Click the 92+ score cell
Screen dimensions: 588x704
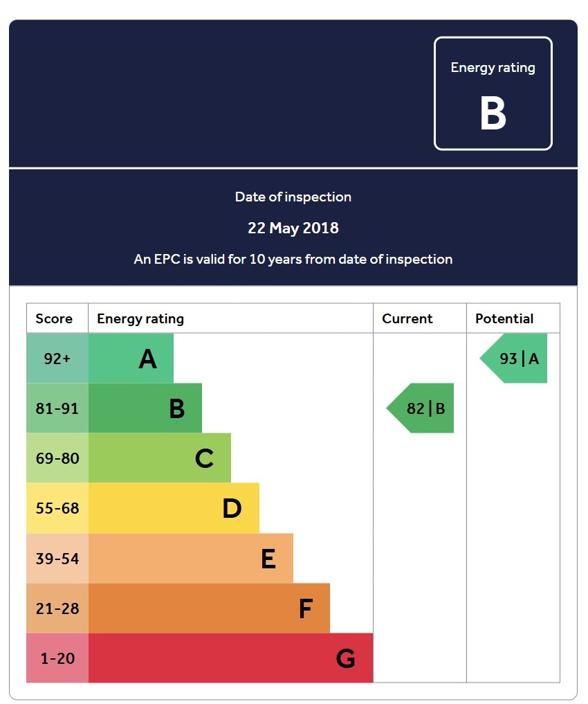tap(57, 359)
